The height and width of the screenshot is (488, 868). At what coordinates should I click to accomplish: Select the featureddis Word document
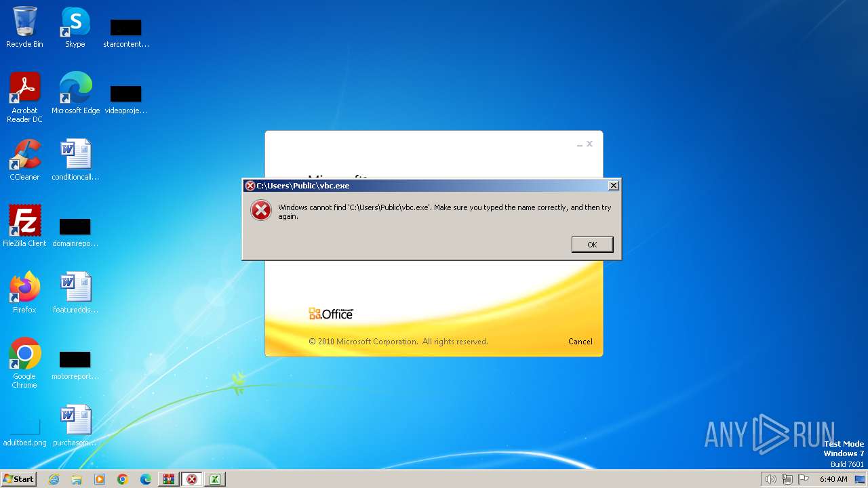point(75,293)
